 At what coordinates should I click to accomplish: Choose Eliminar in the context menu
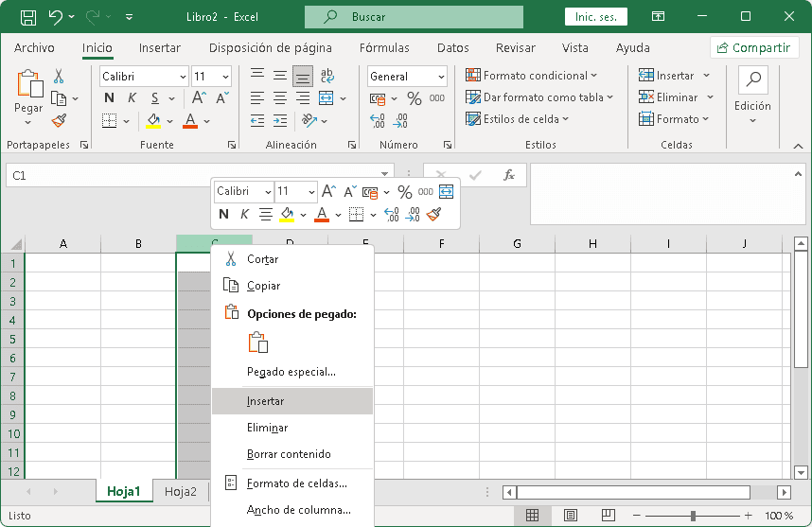tap(292, 428)
